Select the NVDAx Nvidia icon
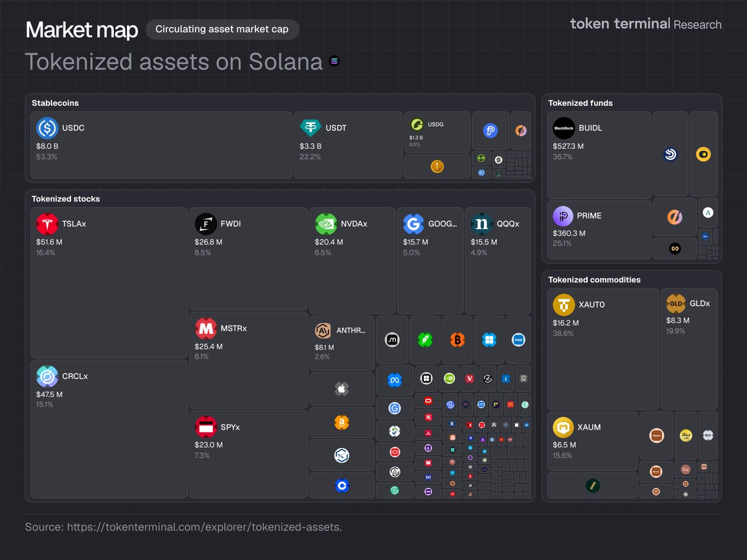 [326, 224]
